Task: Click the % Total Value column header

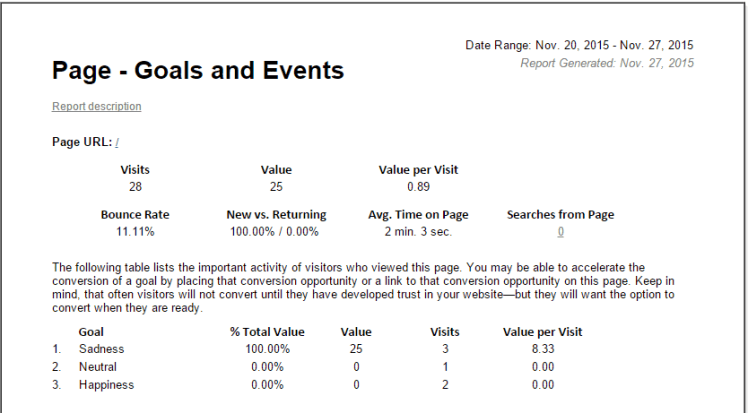Action: 267,331
